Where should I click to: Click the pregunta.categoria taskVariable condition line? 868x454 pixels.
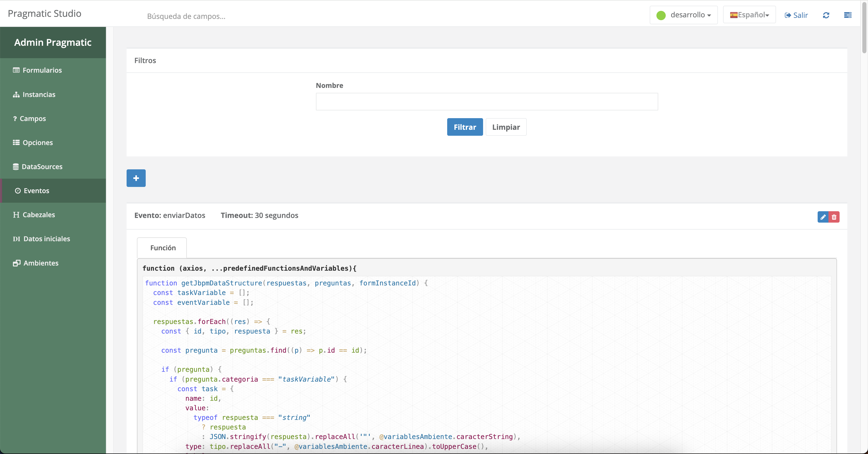click(x=258, y=379)
